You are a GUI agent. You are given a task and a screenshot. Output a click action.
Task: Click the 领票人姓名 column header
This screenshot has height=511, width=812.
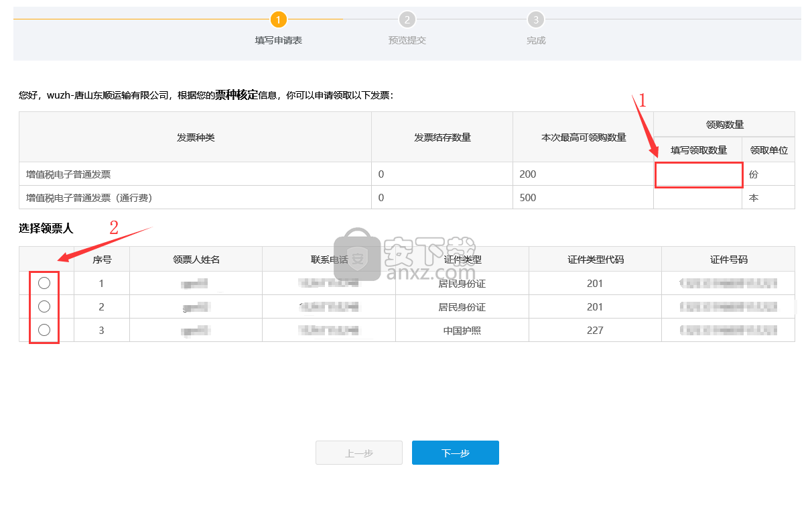pos(196,260)
